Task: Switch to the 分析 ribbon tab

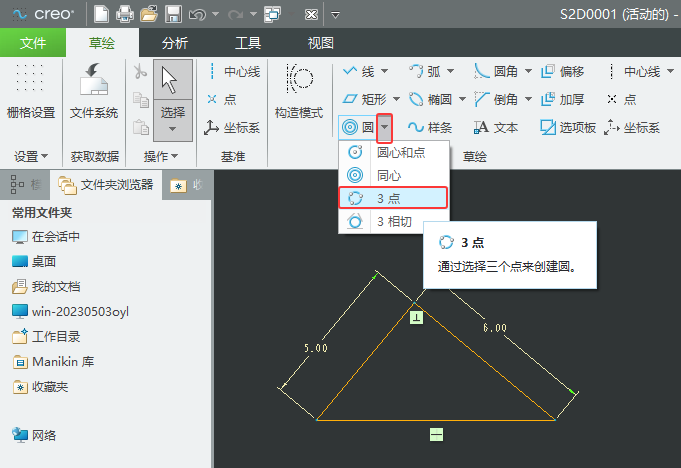Action: (x=175, y=43)
